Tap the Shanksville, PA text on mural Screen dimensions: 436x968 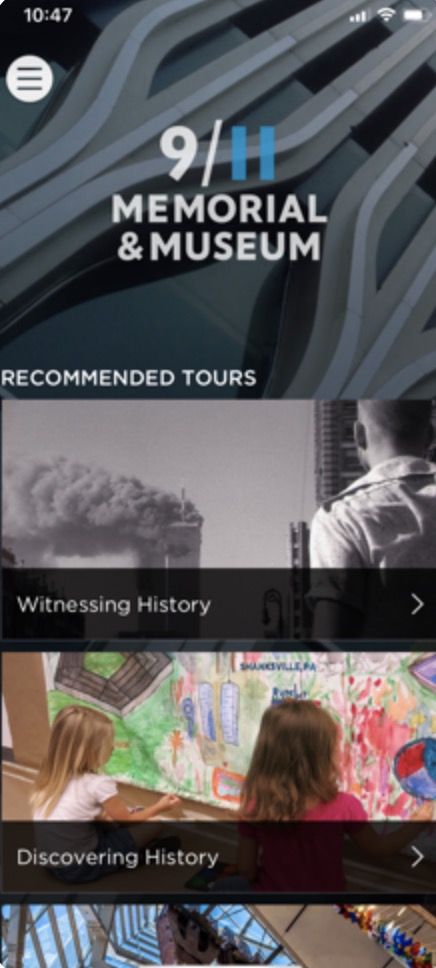point(270,667)
